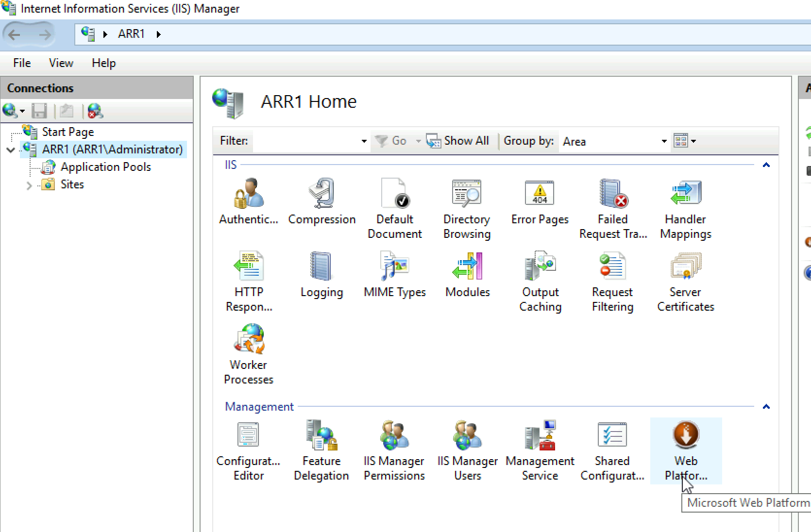Open the Default Document feature
The image size is (811, 532).
[x=394, y=209]
